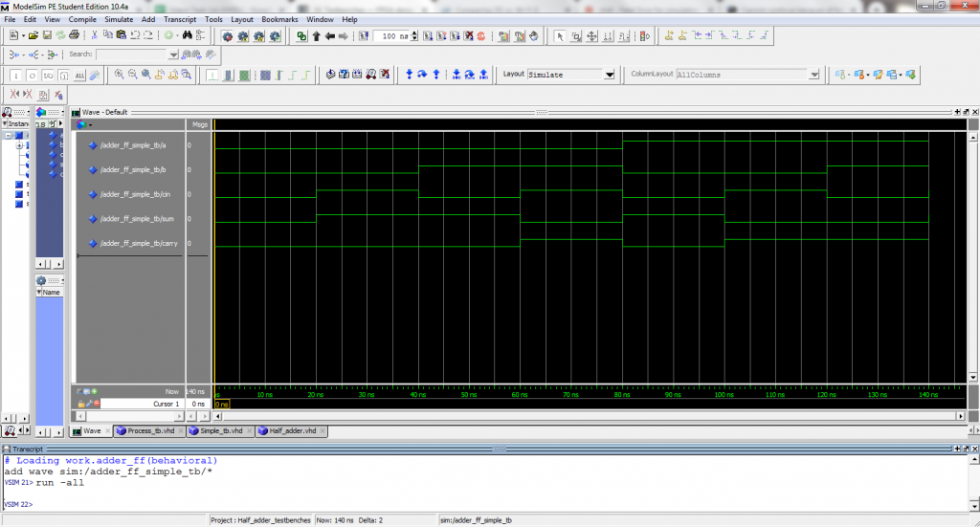The image size is (980, 527).
Task: Select signal /adder_ff_simple_tb/cin
Action: 135,194
